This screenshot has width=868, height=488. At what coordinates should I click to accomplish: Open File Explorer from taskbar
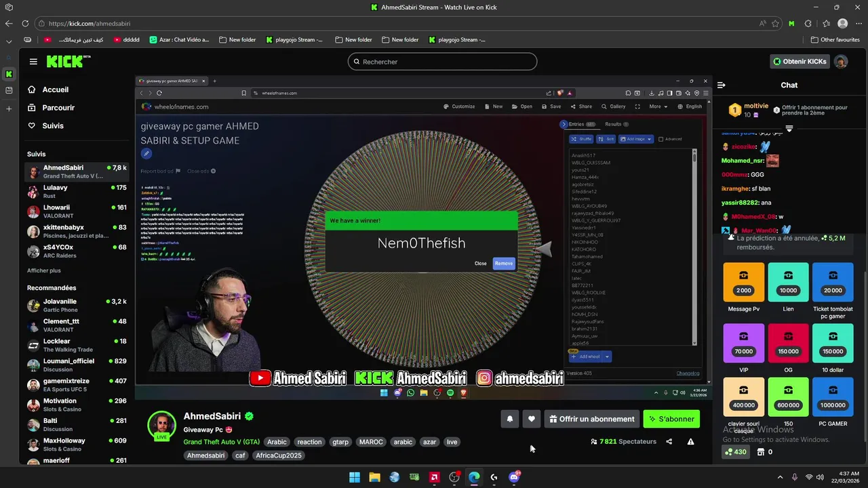[x=374, y=477]
